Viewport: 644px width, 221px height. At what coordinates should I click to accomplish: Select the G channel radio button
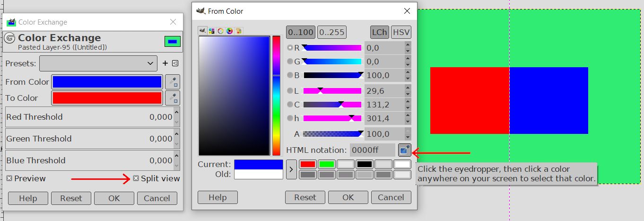point(290,62)
